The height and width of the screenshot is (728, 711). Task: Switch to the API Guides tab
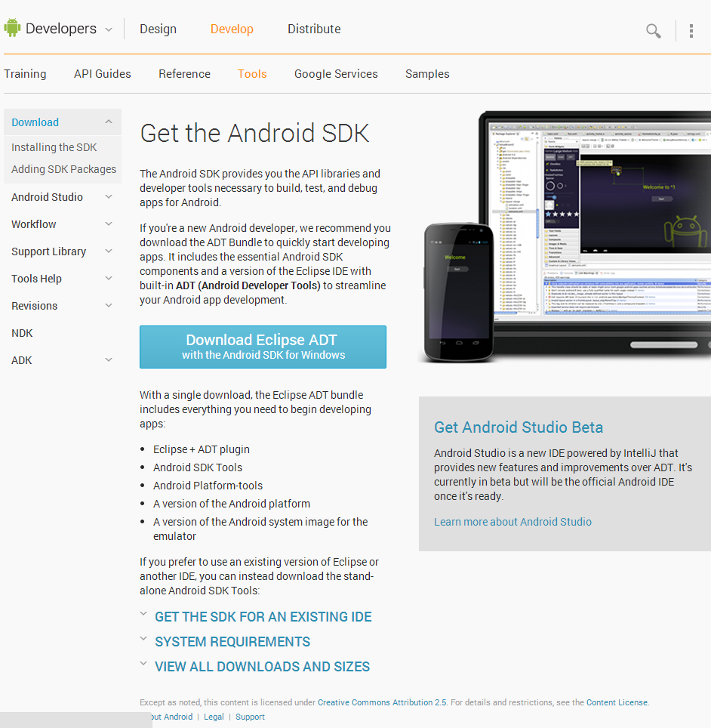coord(103,74)
